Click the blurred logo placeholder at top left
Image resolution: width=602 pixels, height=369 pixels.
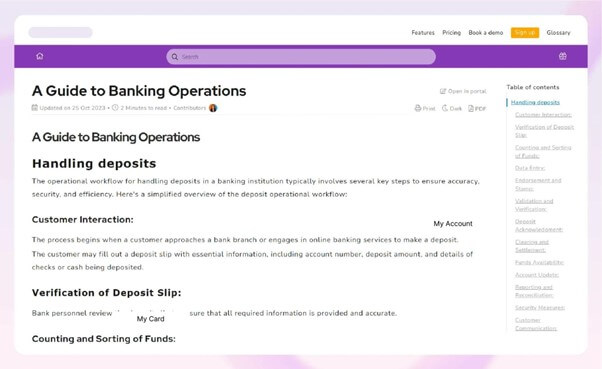click(60, 32)
